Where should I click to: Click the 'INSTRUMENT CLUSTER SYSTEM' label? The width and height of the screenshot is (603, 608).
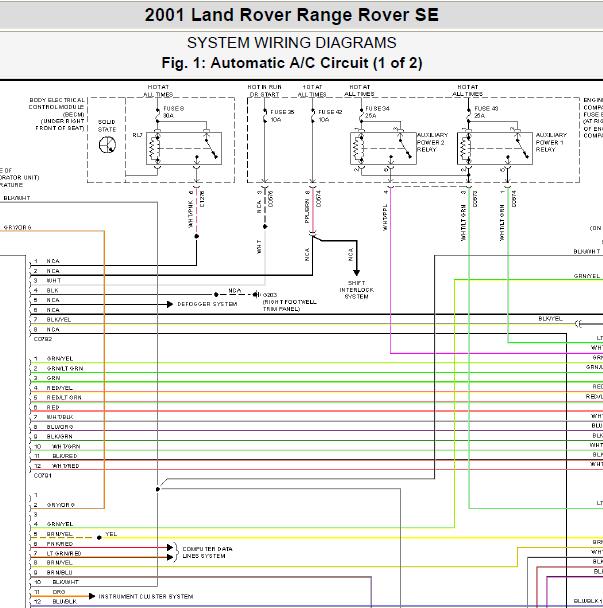(145, 596)
